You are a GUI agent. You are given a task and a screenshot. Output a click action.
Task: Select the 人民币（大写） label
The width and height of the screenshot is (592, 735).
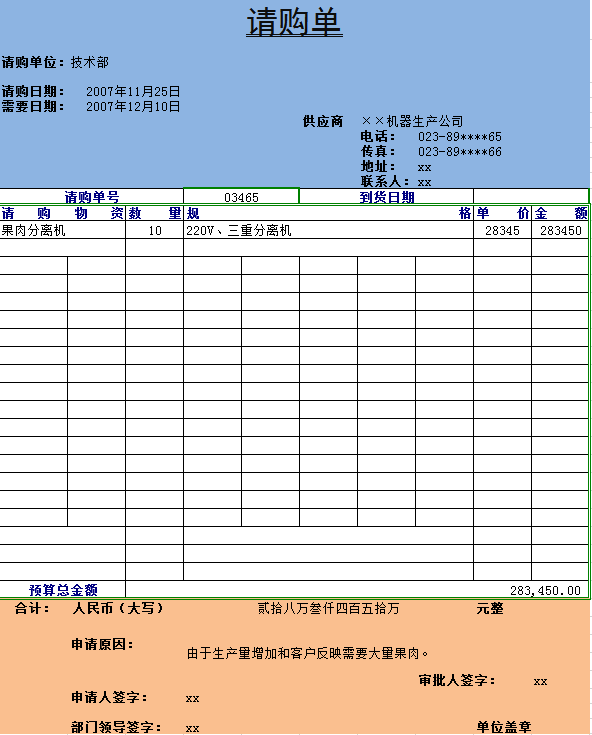pos(118,608)
